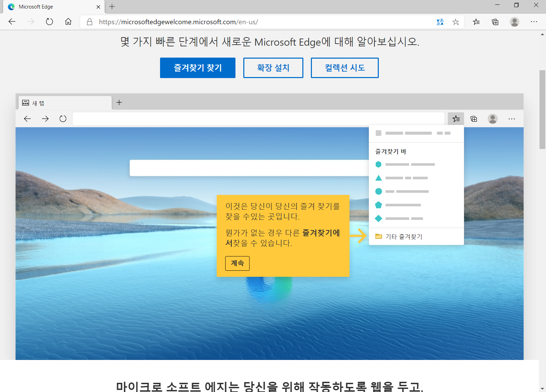
Task: Open profile avatar in toolbar
Action: [x=515, y=22]
